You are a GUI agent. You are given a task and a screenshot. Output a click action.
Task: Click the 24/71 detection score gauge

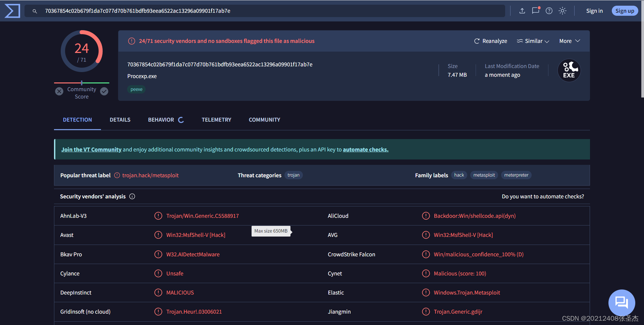(x=82, y=51)
